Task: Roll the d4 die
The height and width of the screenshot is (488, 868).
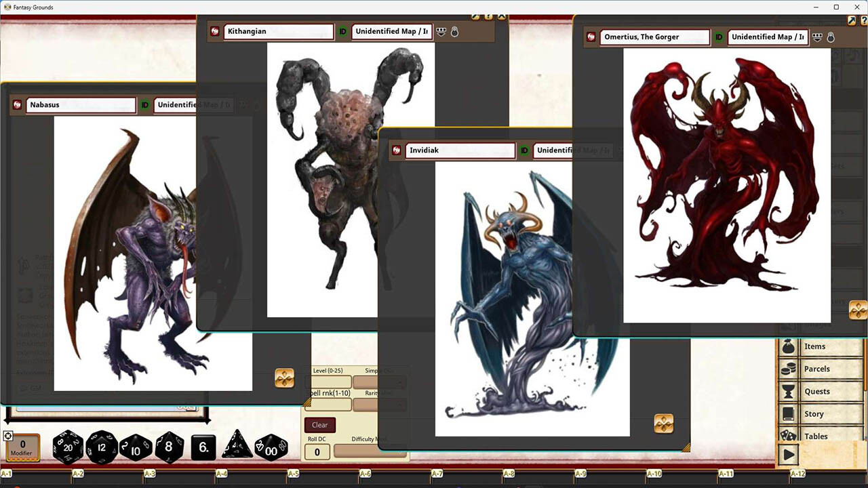Action: click(x=236, y=447)
